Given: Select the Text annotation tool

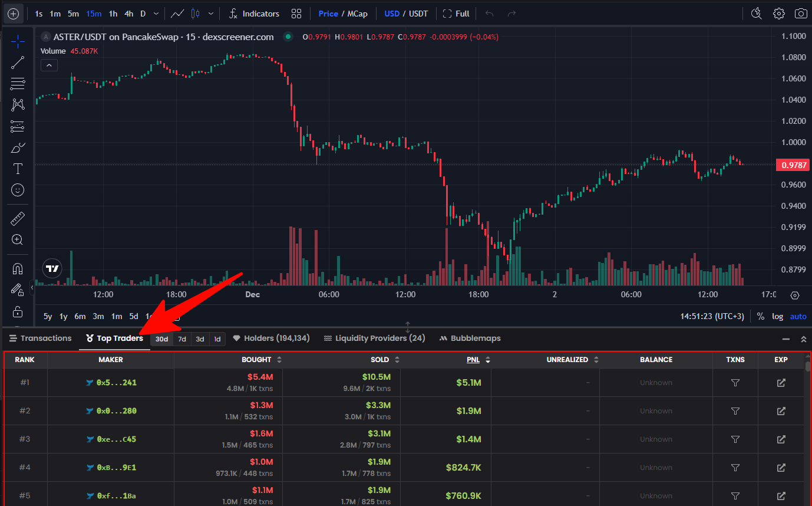Looking at the screenshot, I should tap(18, 169).
